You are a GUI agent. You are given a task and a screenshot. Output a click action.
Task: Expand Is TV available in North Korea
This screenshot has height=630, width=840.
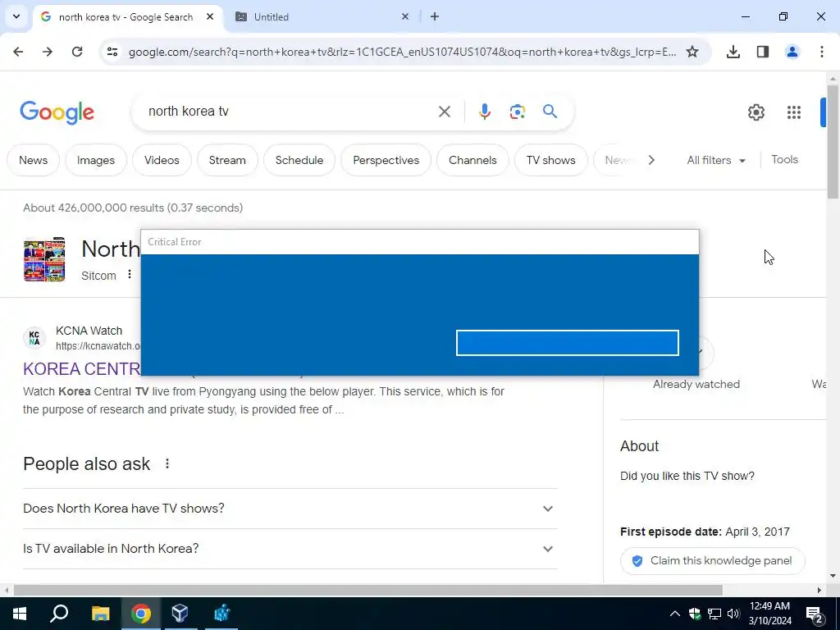(290, 549)
